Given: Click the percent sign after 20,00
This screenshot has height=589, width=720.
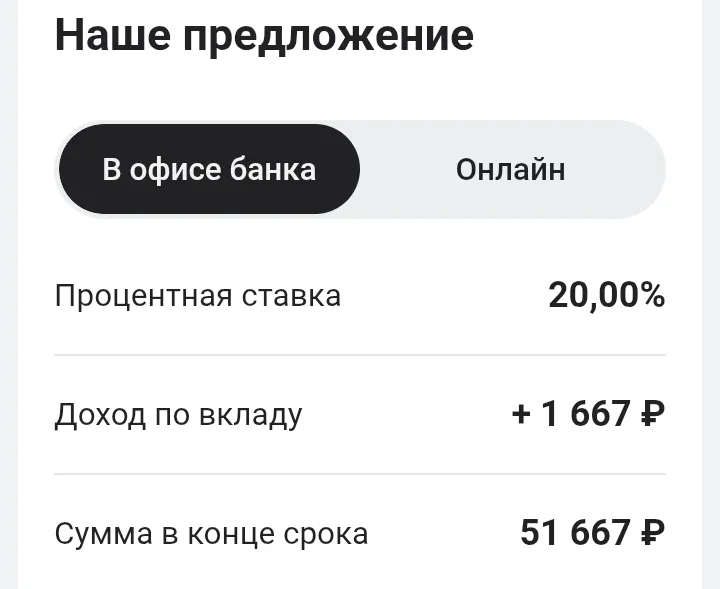Looking at the screenshot, I should pos(650,295).
